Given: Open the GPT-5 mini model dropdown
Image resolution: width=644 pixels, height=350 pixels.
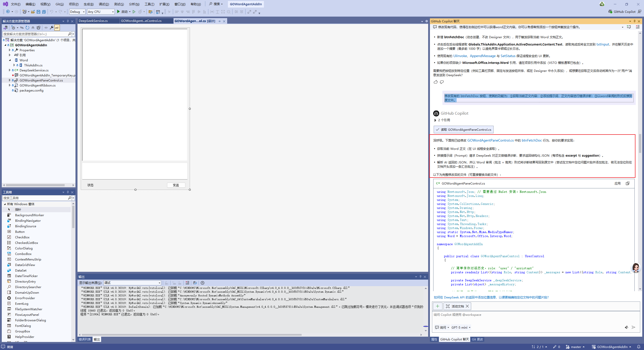Looking at the screenshot, I should coord(461,327).
